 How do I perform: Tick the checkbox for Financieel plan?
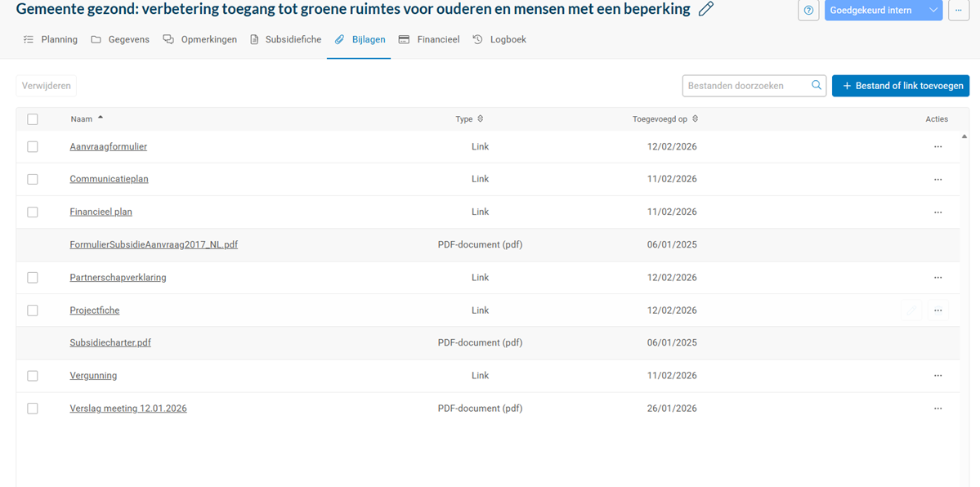[x=33, y=212]
